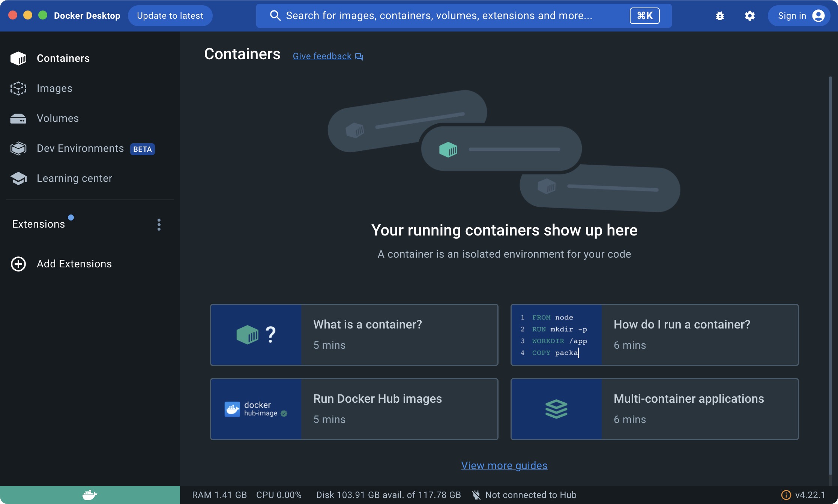Select the Images sidebar icon

tap(18, 88)
